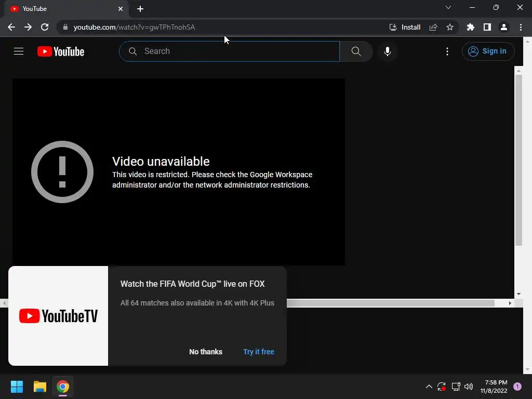Share this page icon in address bar
532x399 pixels.
point(433,27)
